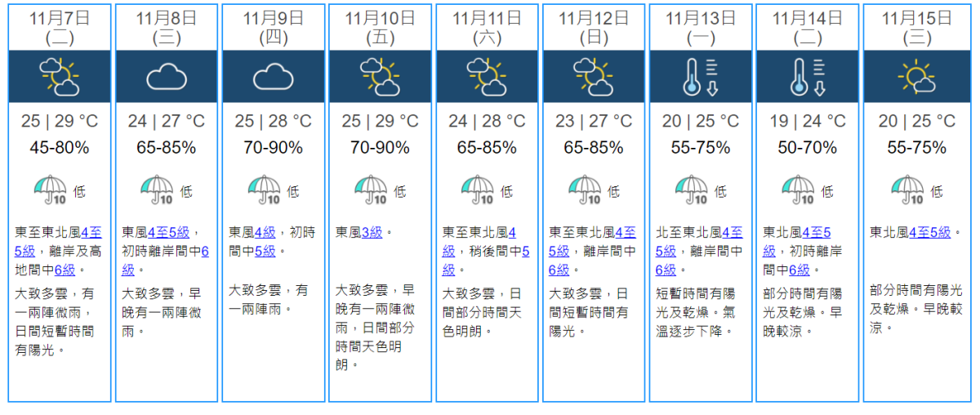Click the 50-70% humidity value on Nov 14

pyautogui.click(x=808, y=148)
